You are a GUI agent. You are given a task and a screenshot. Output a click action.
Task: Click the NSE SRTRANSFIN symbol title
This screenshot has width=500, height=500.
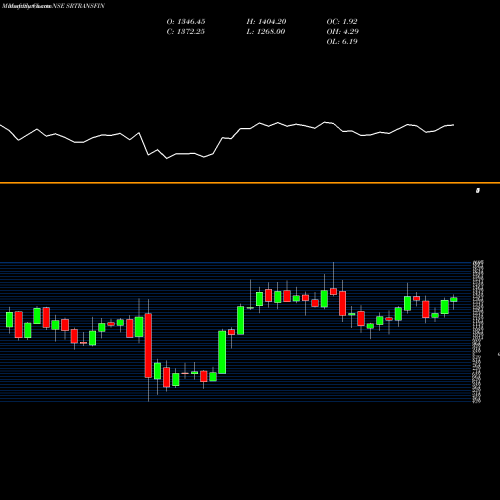point(78,6)
